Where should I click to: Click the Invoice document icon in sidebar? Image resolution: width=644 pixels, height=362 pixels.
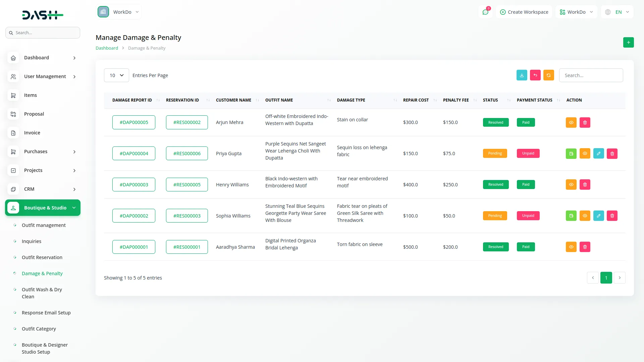(x=13, y=133)
